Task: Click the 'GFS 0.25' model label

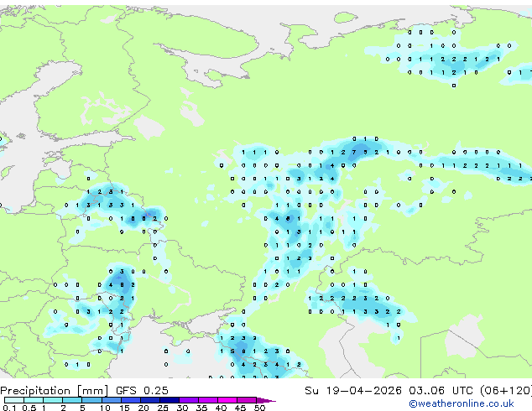Action: click(x=142, y=391)
